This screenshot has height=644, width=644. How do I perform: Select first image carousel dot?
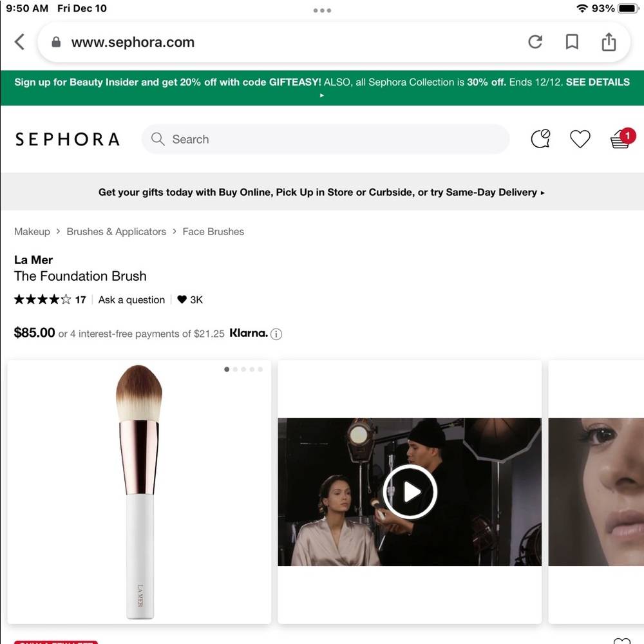pyautogui.click(x=227, y=369)
